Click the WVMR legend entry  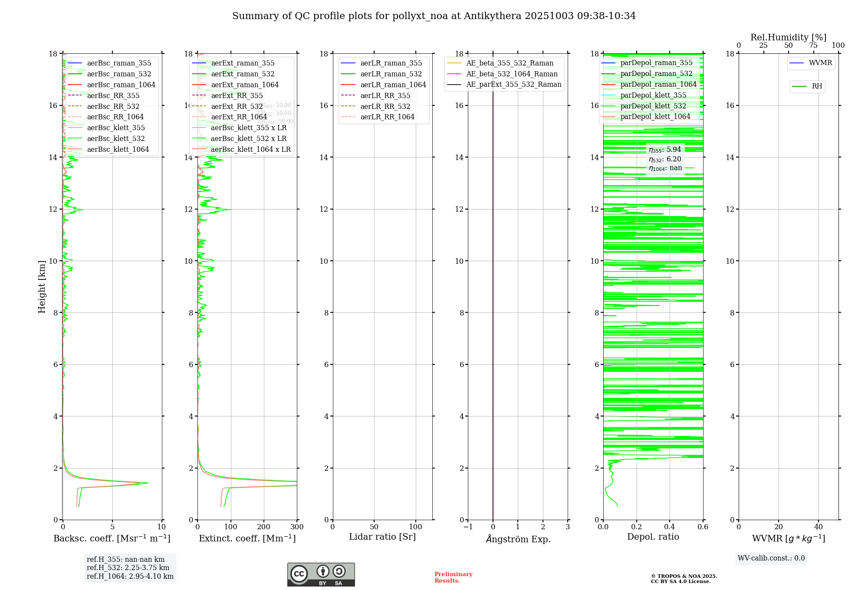click(820, 63)
